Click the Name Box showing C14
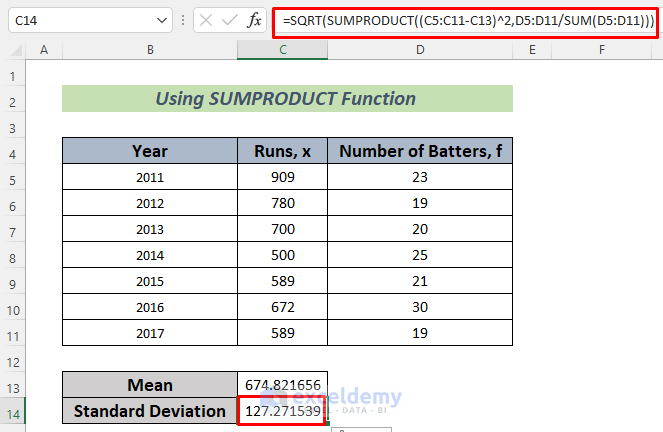The image size is (663, 432). point(80,20)
